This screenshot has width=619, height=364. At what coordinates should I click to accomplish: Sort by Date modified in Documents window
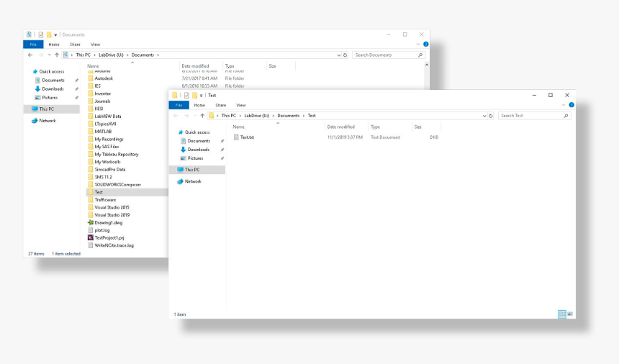click(x=195, y=66)
